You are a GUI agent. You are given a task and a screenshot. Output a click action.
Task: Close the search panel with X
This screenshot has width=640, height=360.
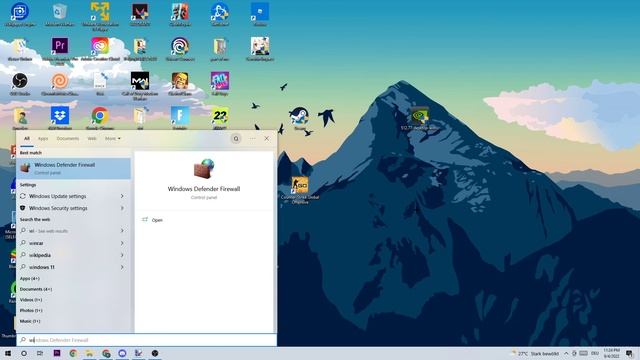[x=267, y=139]
